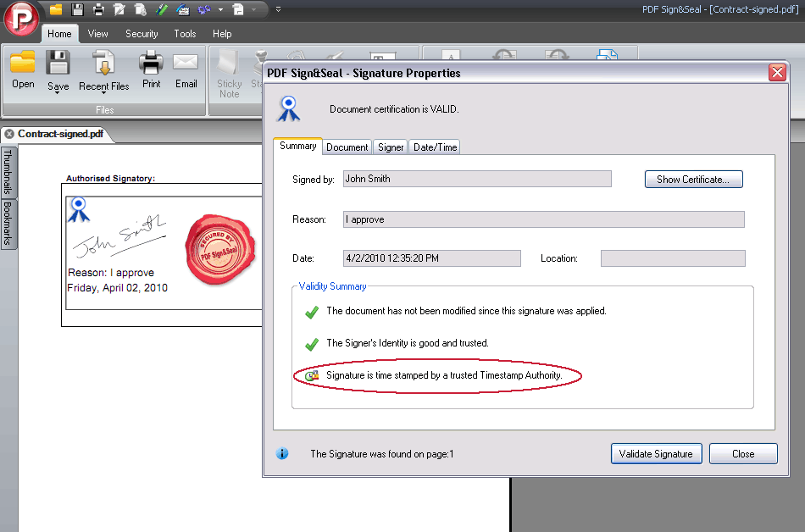805x532 pixels.
Task: Click printer icon in quick access toolbar
Action: (98, 10)
